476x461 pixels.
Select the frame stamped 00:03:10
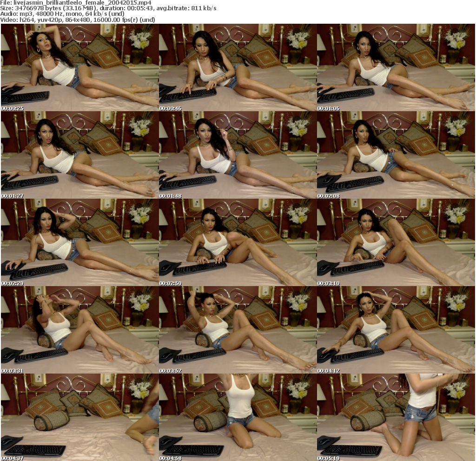(x=396, y=242)
